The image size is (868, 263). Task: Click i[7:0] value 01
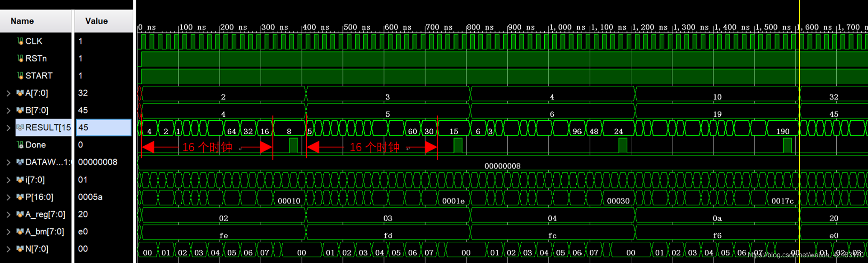83,179
